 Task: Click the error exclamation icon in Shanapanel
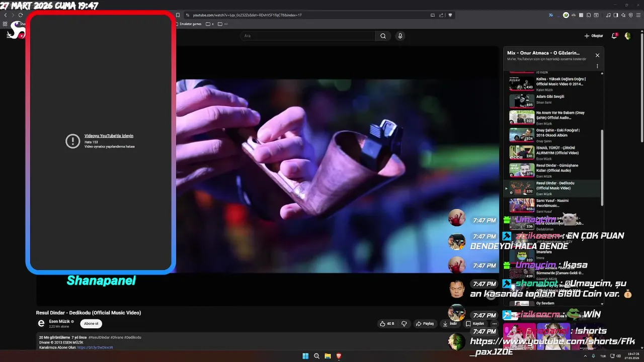(x=73, y=141)
